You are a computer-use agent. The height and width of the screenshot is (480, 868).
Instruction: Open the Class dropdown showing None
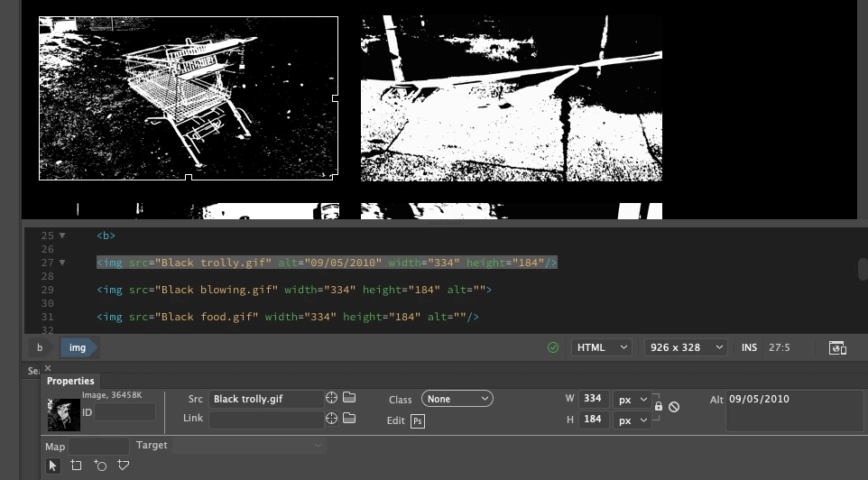(457, 399)
